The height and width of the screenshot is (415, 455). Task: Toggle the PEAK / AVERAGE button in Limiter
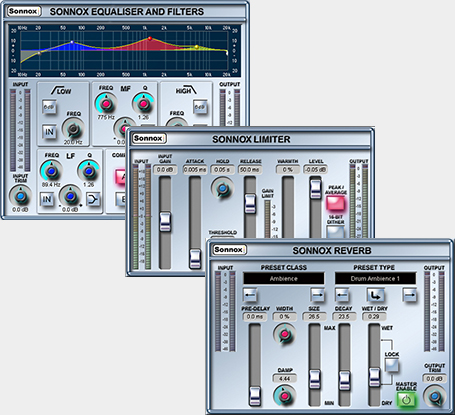(x=335, y=203)
